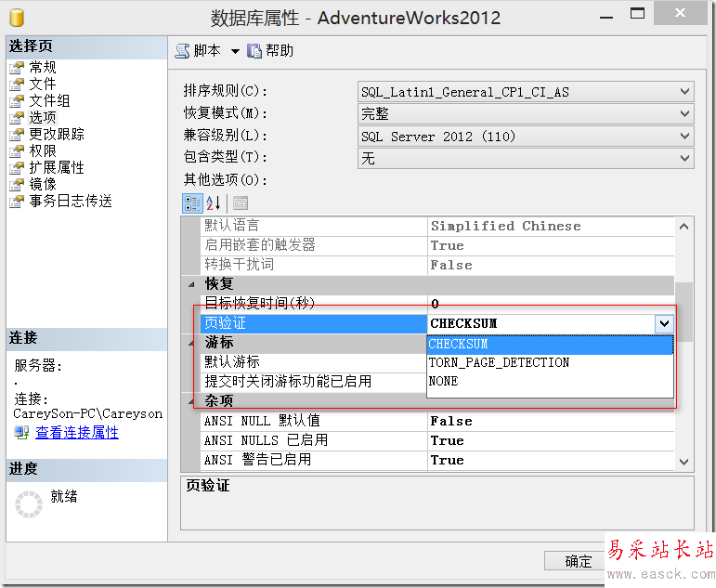Select the 默认游标 property row
The width and height of the screenshot is (716, 588).
[x=313, y=362]
